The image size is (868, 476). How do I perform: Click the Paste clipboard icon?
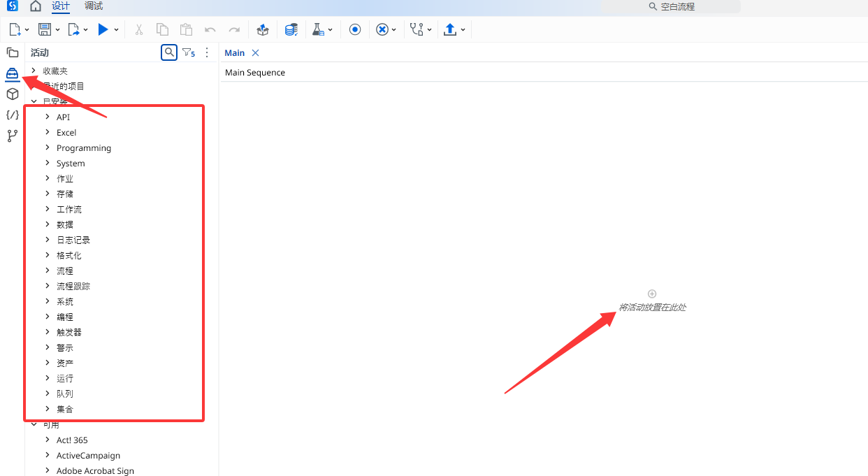click(186, 29)
